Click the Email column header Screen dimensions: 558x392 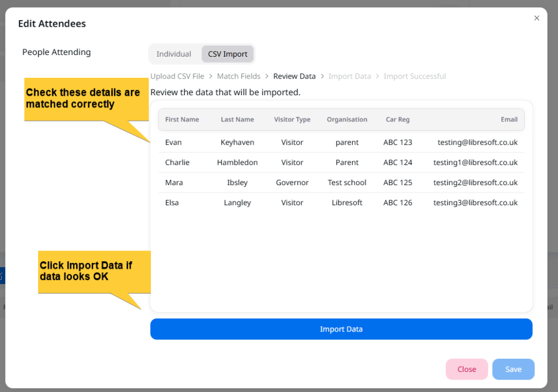[509, 119]
